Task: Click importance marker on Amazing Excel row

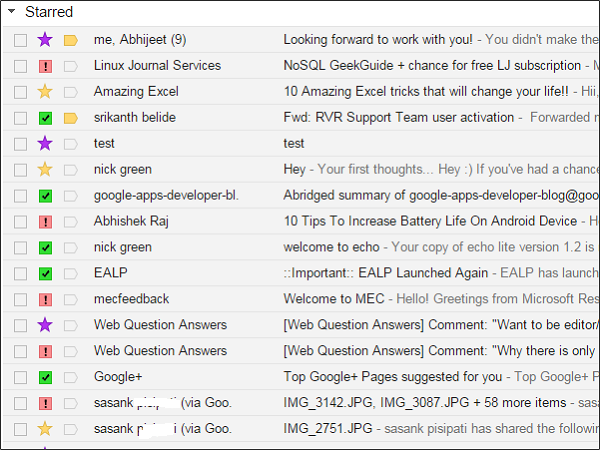Action: point(71,92)
